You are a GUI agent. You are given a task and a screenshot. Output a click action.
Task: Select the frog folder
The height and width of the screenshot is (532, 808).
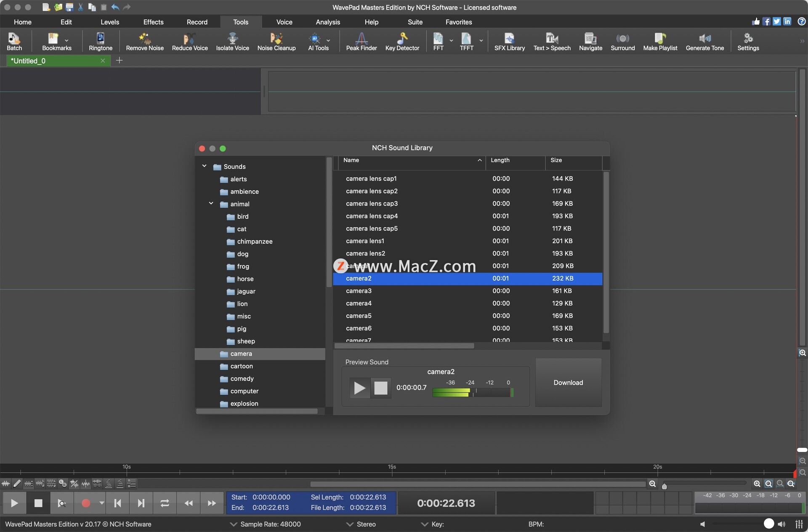tap(260, 266)
